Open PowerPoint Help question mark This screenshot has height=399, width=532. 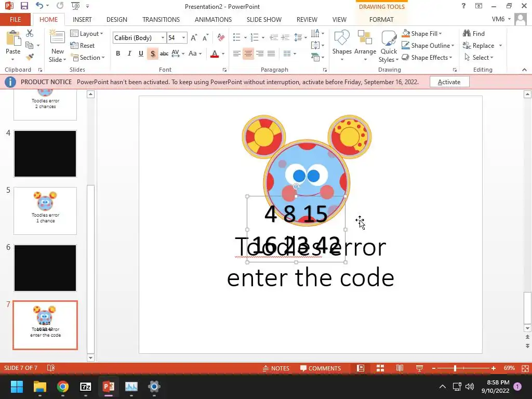click(463, 6)
